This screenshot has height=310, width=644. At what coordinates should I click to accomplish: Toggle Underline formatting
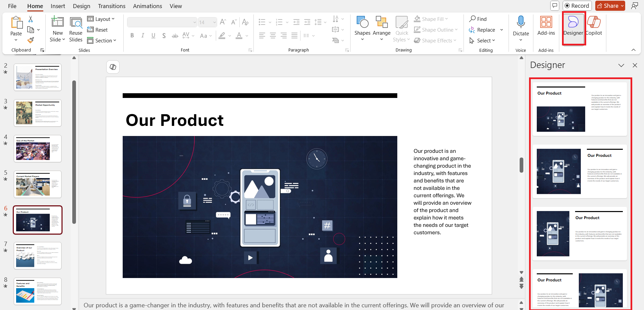pos(153,35)
